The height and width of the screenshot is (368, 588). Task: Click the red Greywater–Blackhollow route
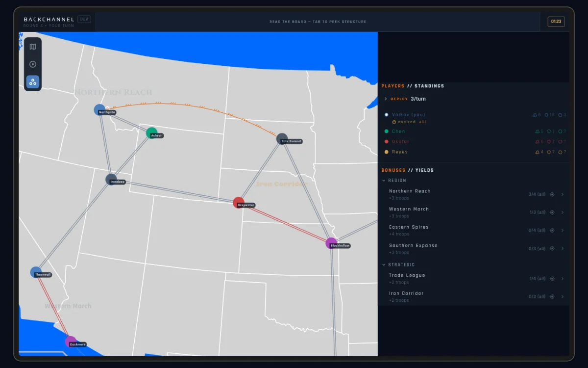285,223
